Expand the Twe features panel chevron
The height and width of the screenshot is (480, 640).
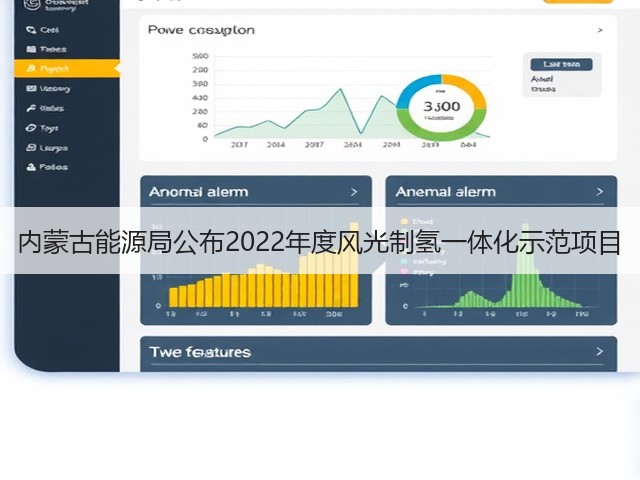600,351
